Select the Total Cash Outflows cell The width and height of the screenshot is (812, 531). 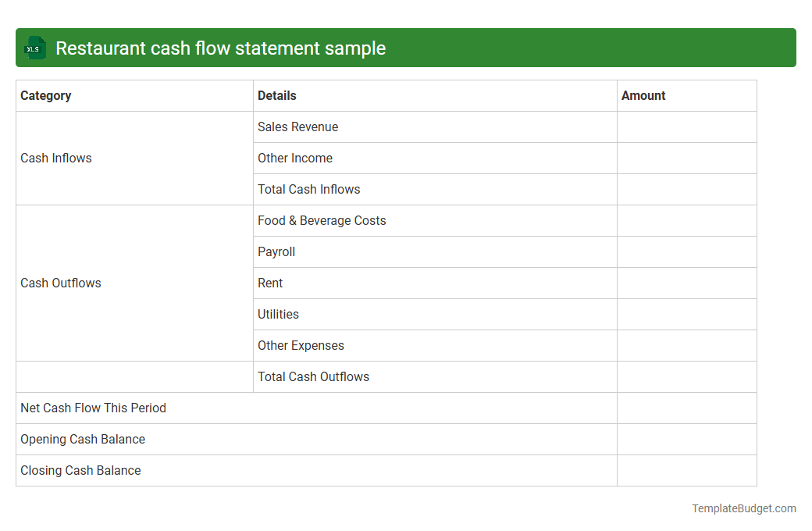(x=313, y=376)
